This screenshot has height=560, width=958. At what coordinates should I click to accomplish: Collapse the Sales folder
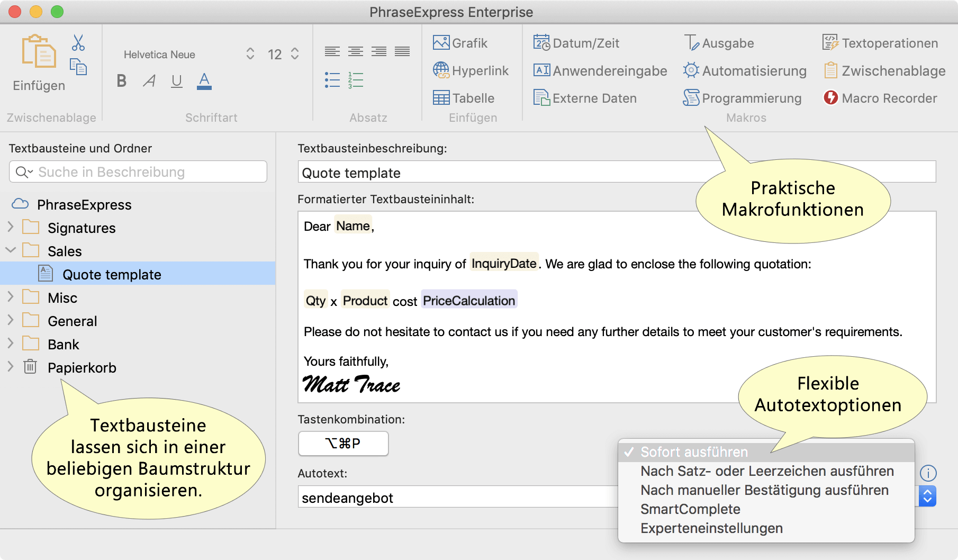11,250
